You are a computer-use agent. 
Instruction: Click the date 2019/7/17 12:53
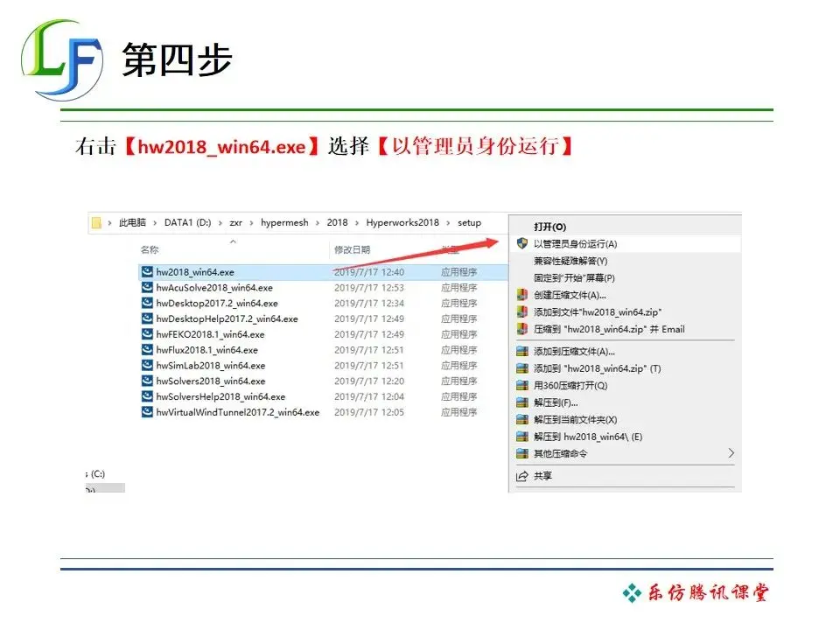[x=369, y=288]
